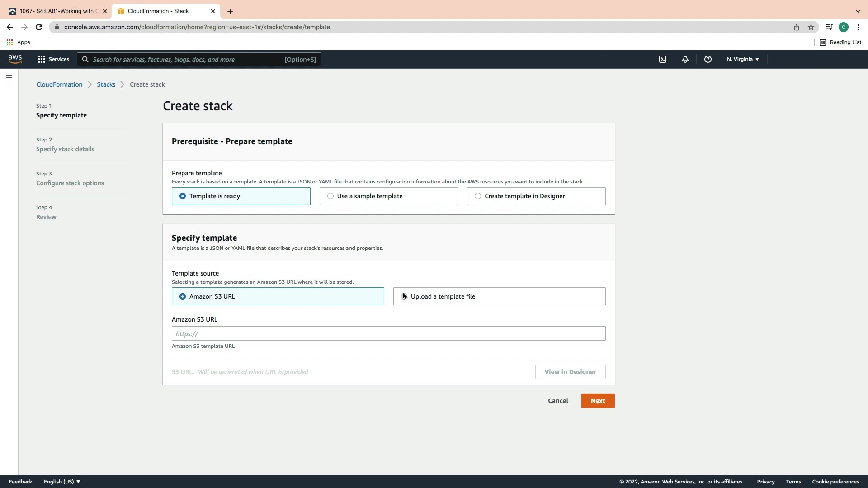Reload the page with the refresh icon
This screenshot has height=488, width=868.
click(39, 27)
